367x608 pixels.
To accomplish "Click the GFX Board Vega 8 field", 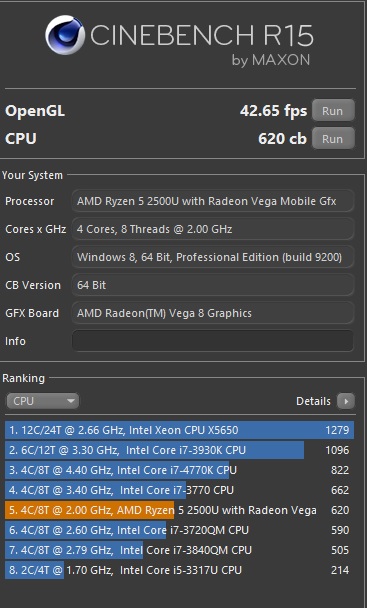I will (213, 313).
